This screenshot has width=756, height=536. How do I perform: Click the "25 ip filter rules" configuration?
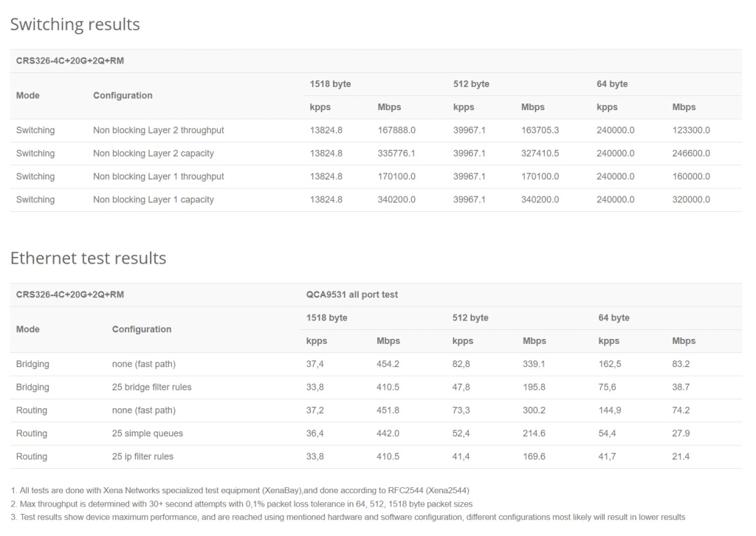pos(142,456)
